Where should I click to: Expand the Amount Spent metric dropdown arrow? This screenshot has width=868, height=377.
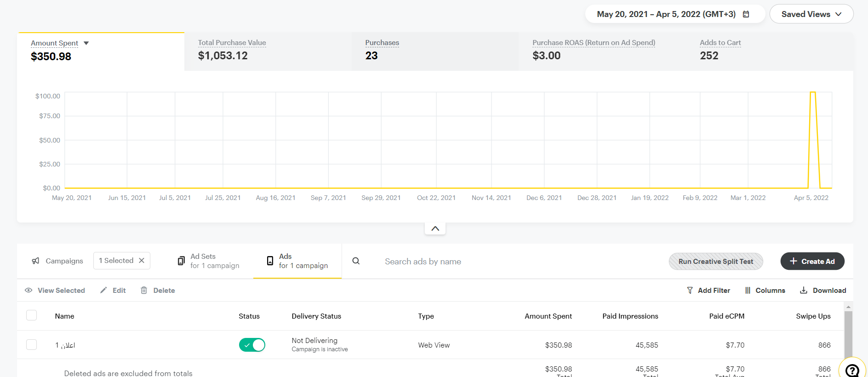86,43
